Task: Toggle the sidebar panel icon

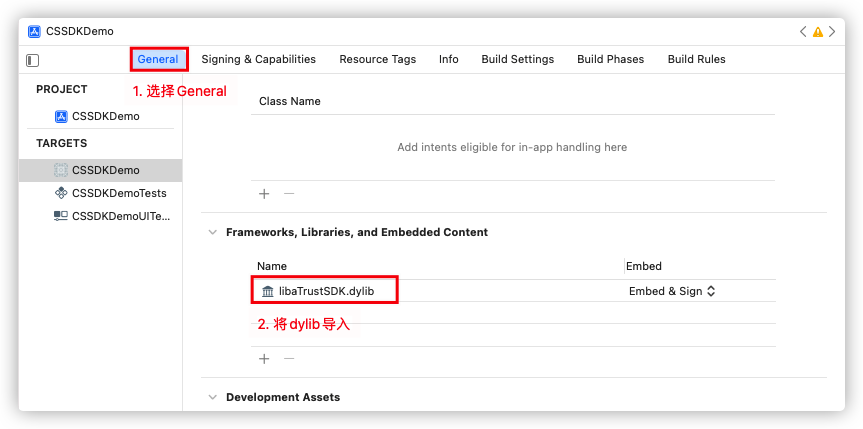Action: pyautogui.click(x=33, y=60)
